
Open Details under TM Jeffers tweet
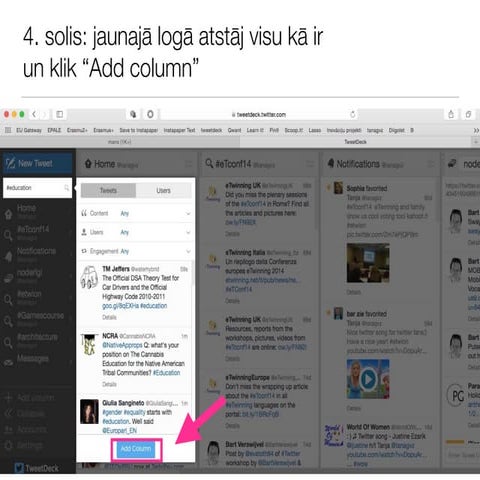pos(109,317)
